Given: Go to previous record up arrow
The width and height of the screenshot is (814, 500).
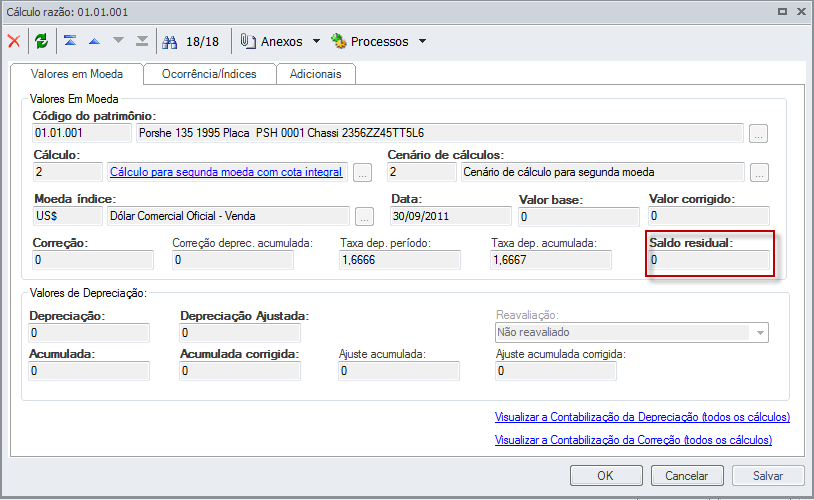Looking at the screenshot, I should tap(94, 41).
